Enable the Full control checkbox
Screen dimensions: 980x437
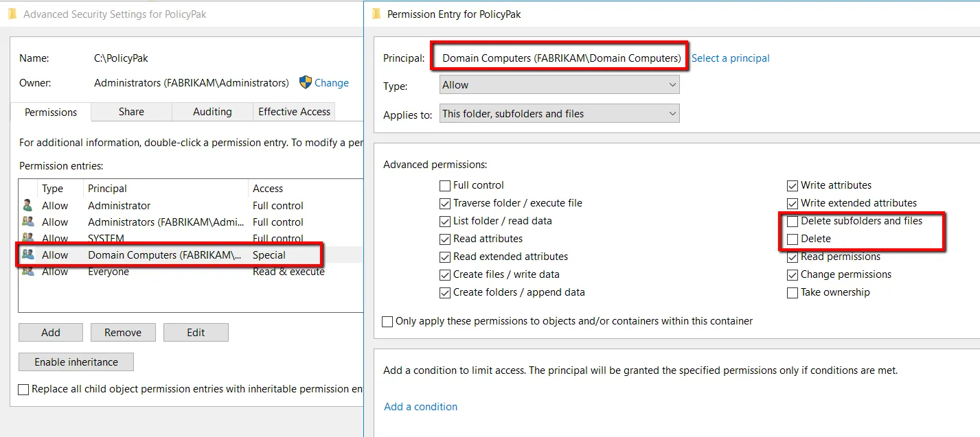point(445,186)
